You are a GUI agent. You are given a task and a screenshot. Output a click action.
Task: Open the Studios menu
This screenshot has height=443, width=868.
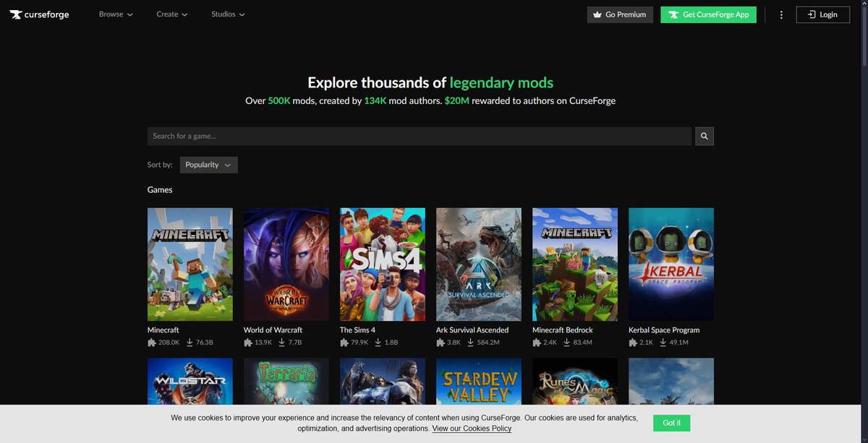click(228, 14)
